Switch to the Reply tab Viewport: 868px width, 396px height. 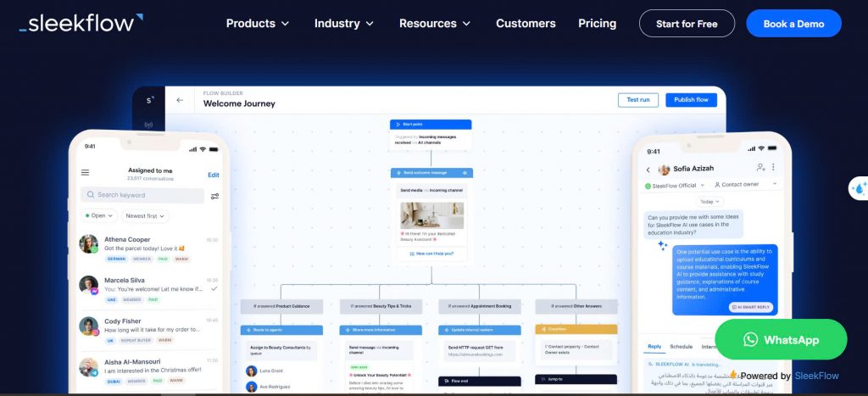(x=654, y=347)
